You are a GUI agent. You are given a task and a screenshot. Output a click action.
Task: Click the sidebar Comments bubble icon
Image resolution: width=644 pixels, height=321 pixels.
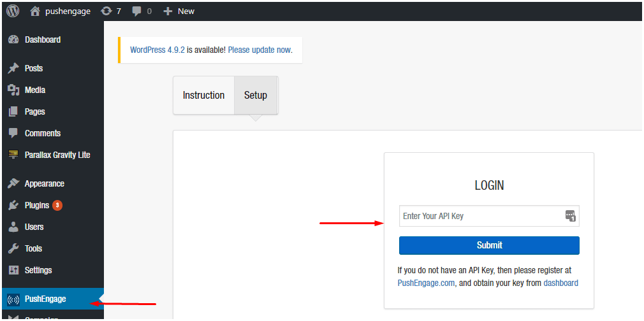[13, 133]
